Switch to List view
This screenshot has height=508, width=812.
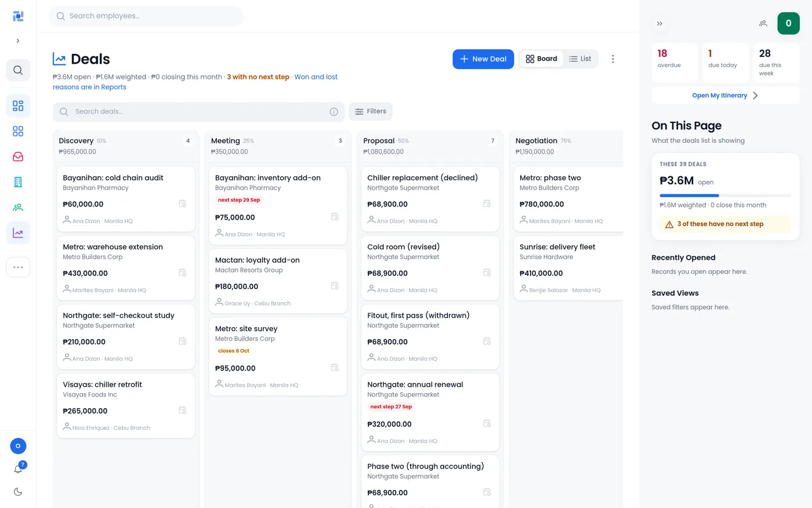pos(580,59)
